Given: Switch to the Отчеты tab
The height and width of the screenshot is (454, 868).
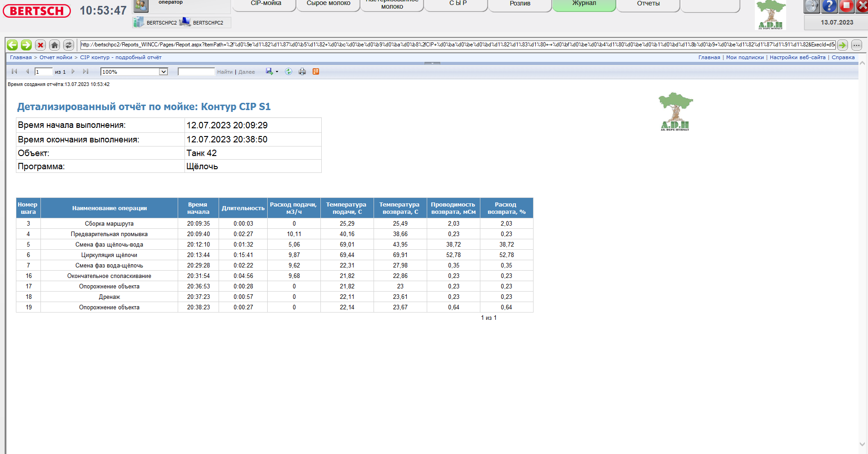Looking at the screenshot, I should [648, 4].
